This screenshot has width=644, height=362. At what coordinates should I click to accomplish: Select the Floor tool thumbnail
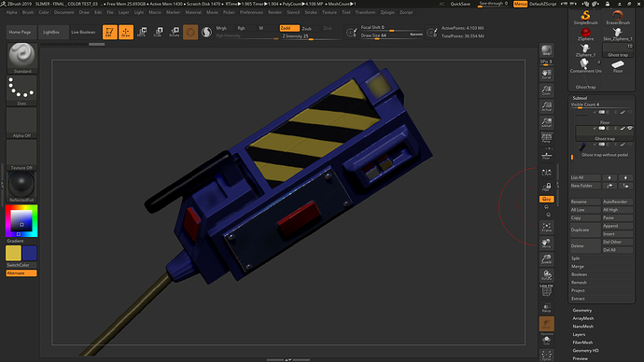click(x=618, y=65)
